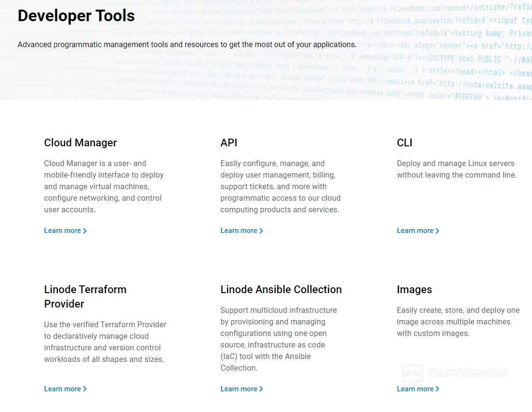Open the API Learn more link
532x412 pixels.
(x=242, y=231)
